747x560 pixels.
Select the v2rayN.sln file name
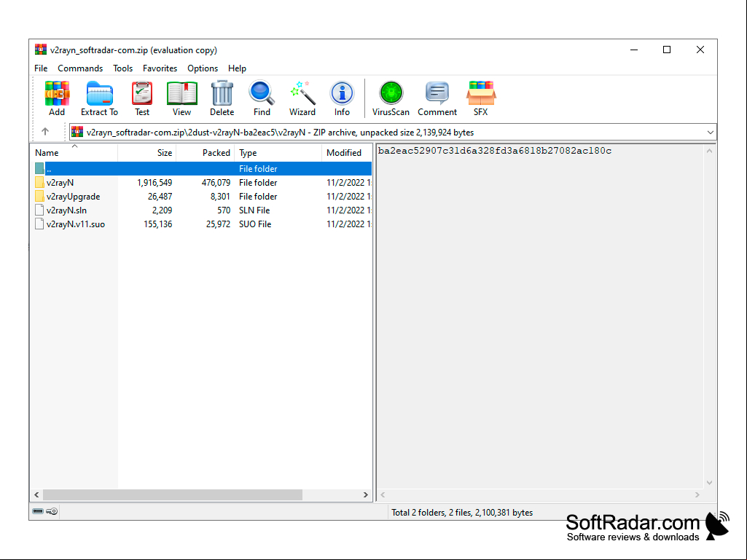(67, 210)
